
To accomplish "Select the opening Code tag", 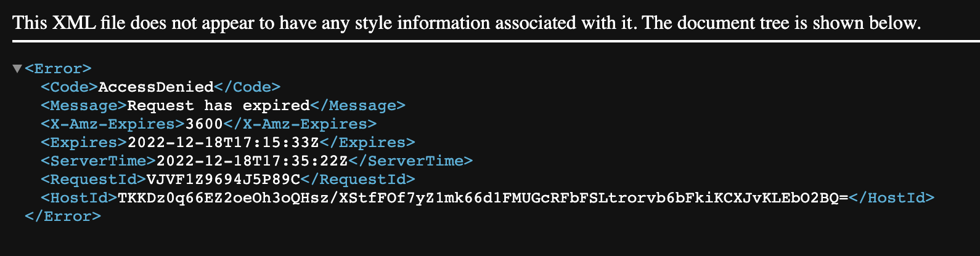I will point(70,87).
